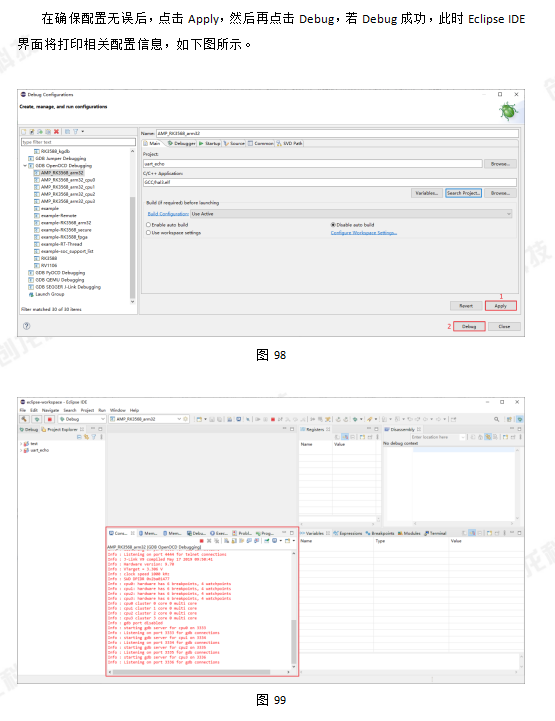Image resolution: width=555 pixels, height=721 pixels.
Task: Click the type filter text box
Action: pyautogui.click(x=78, y=142)
